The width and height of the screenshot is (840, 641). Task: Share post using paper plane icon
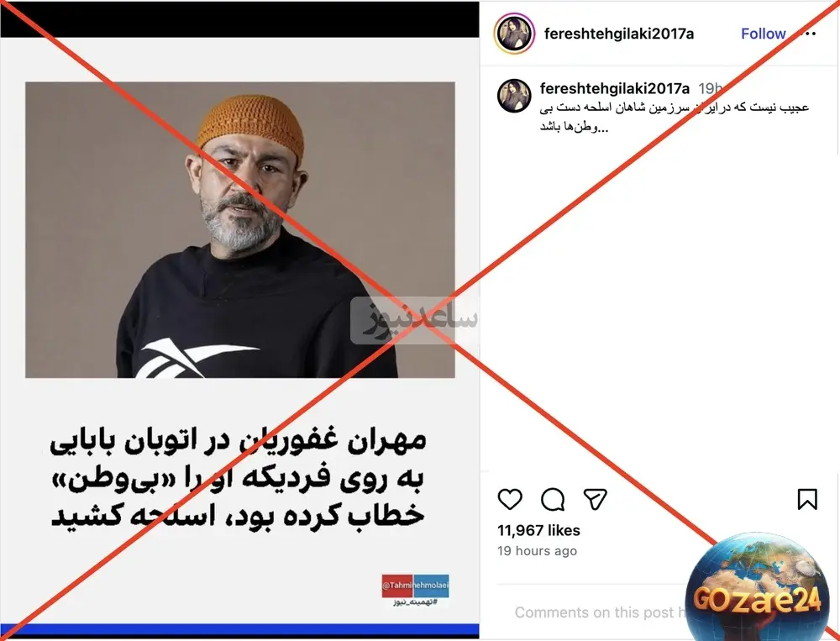595,499
